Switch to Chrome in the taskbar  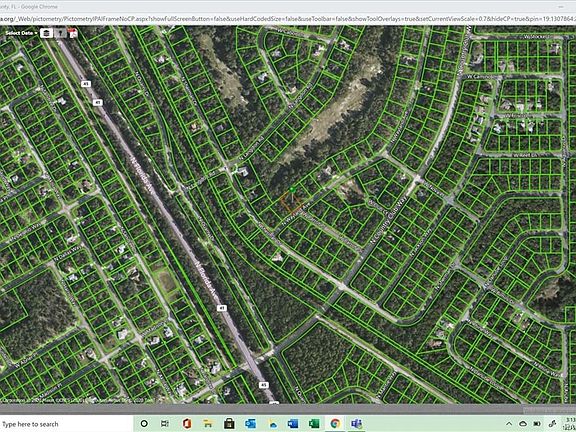tap(335, 424)
